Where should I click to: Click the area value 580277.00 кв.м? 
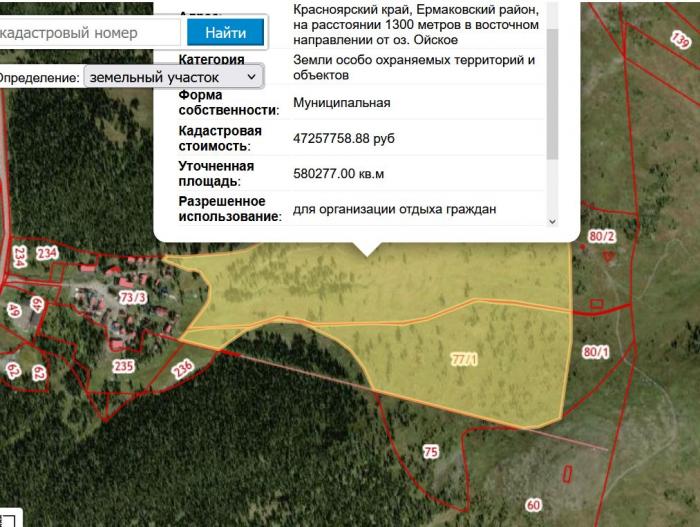[x=339, y=174]
